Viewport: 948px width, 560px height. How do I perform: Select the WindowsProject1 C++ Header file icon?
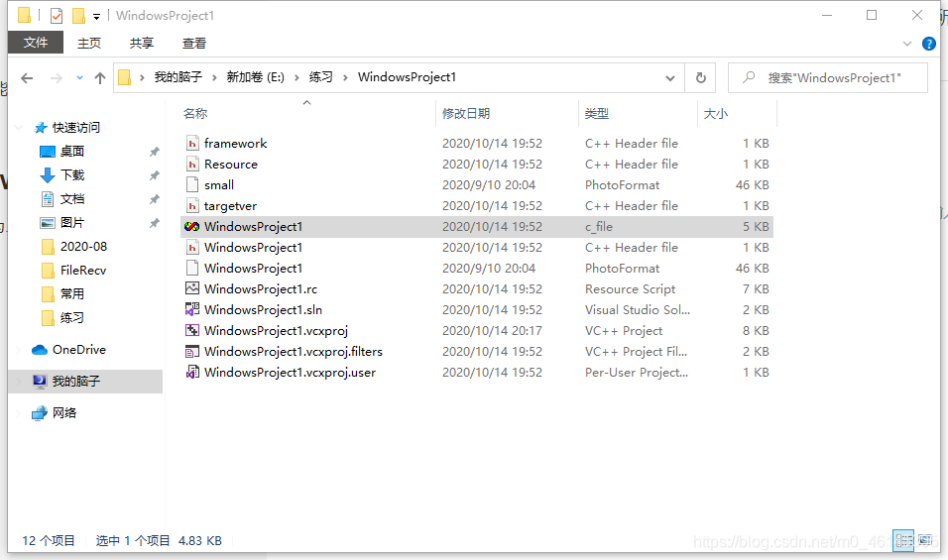click(192, 248)
